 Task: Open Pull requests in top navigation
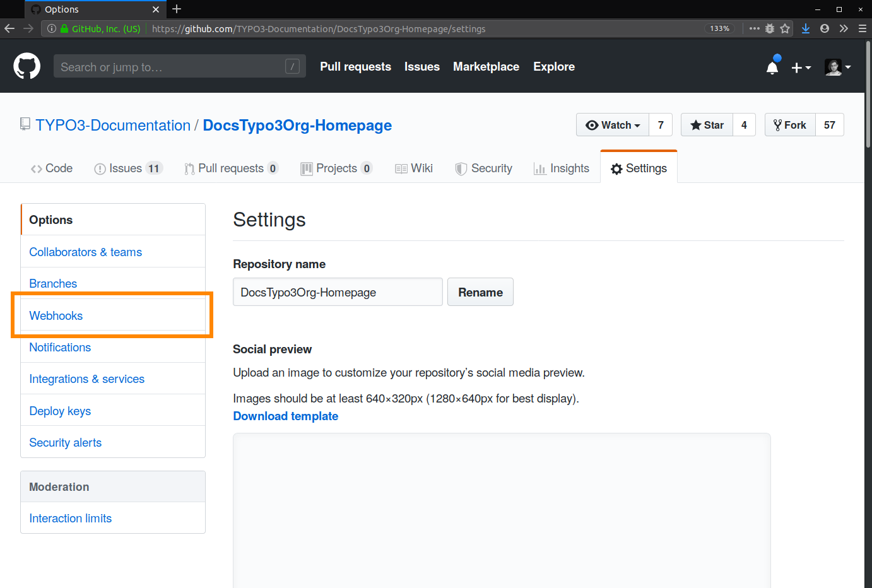[x=355, y=67]
